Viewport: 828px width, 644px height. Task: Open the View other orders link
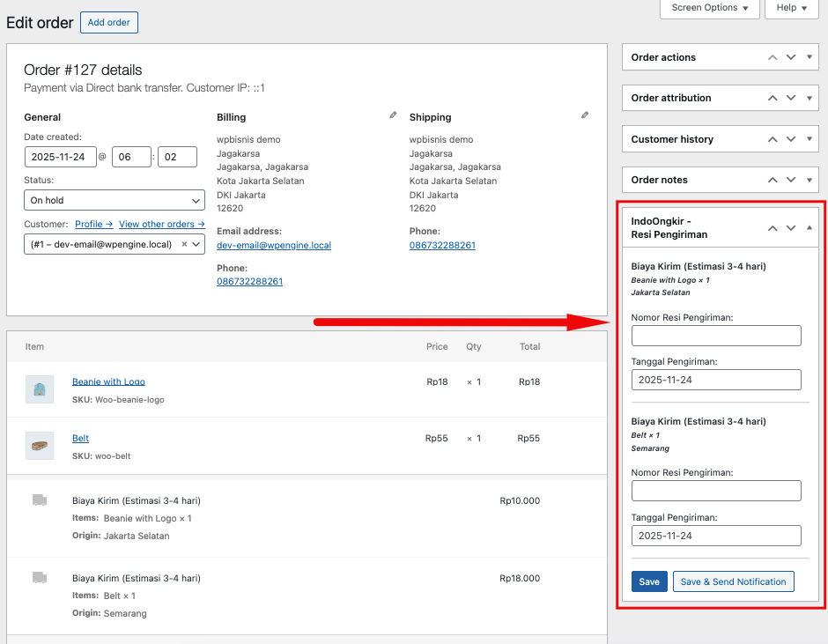click(161, 224)
